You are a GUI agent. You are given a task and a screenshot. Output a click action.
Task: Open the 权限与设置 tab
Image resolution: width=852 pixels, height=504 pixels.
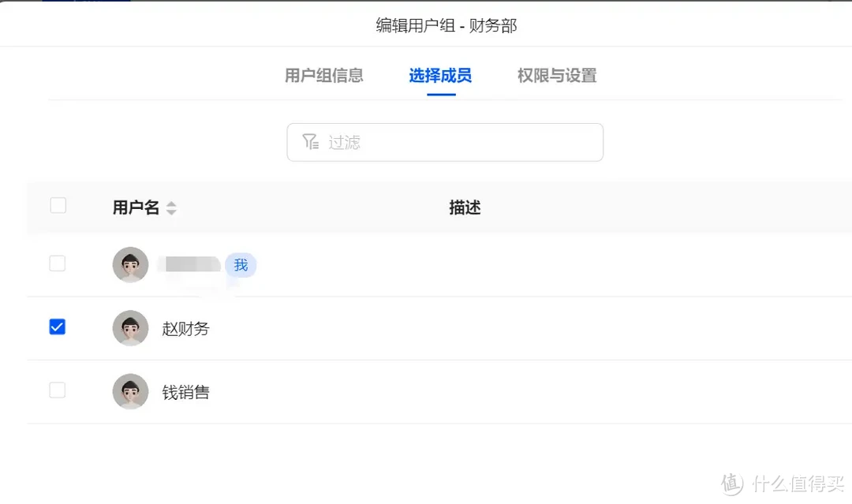point(555,76)
